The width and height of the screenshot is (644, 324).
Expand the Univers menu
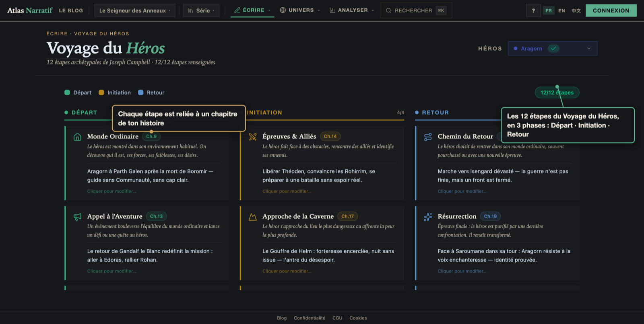(300, 10)
